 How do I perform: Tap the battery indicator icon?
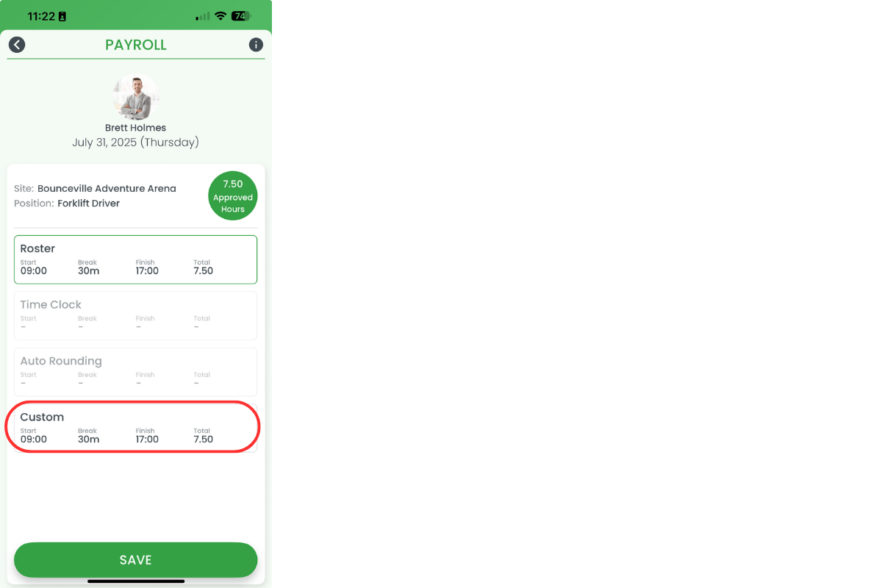241,16
